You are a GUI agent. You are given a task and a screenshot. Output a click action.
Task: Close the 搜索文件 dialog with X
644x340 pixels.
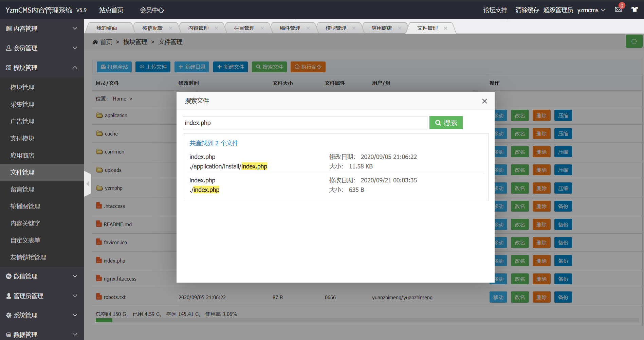click(484, 101)
